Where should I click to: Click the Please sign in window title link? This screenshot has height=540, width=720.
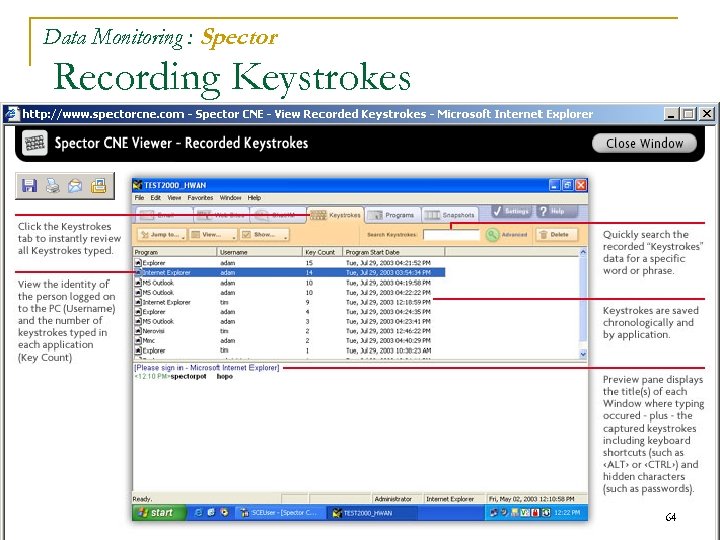207,367
